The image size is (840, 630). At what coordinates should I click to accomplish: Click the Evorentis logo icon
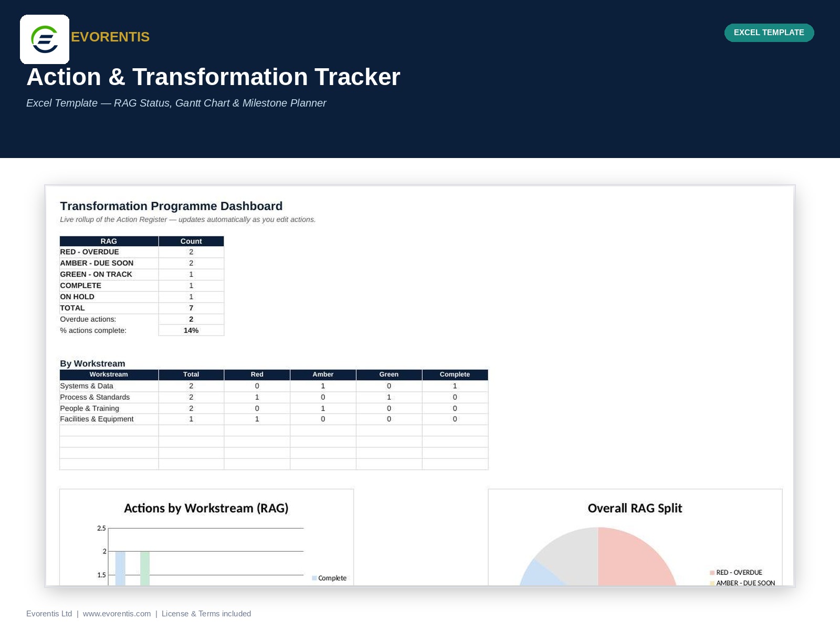click(x=45, y=39)
